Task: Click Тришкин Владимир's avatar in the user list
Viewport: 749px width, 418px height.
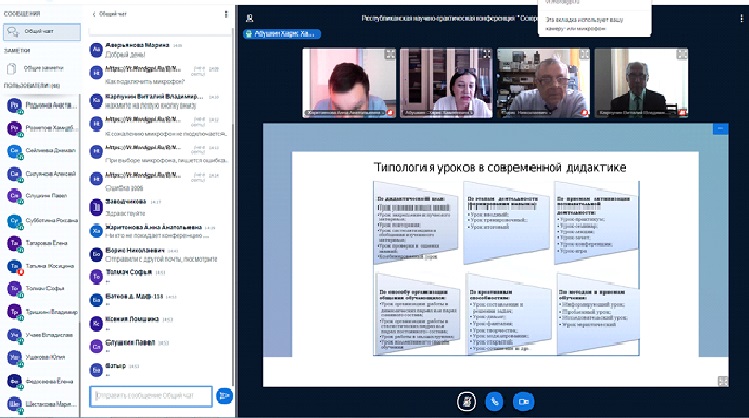Action: coord(15,312)
